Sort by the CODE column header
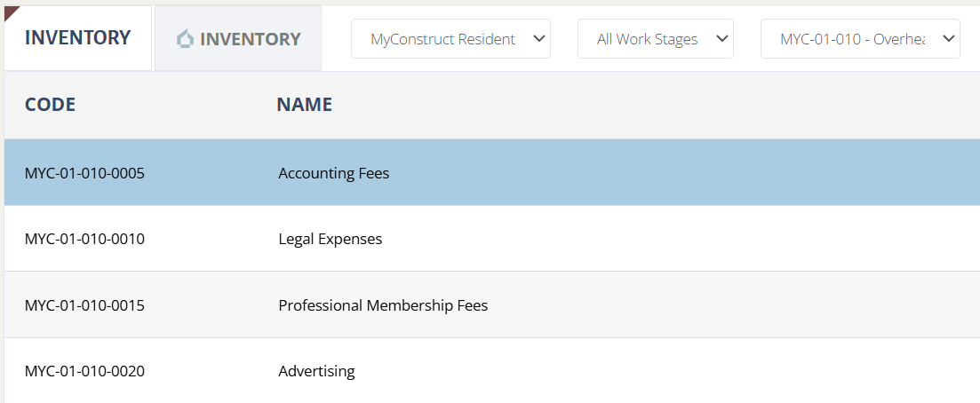The height and width of the screenshot is (403, 980). pyautogui.click(x=50, y=105)
